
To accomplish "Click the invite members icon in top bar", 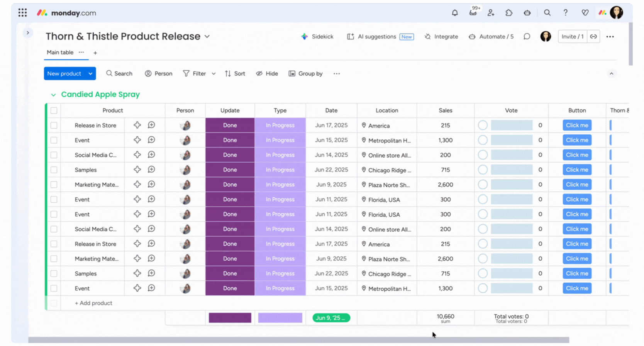I will pyautogui.click(x=491, y=13).
